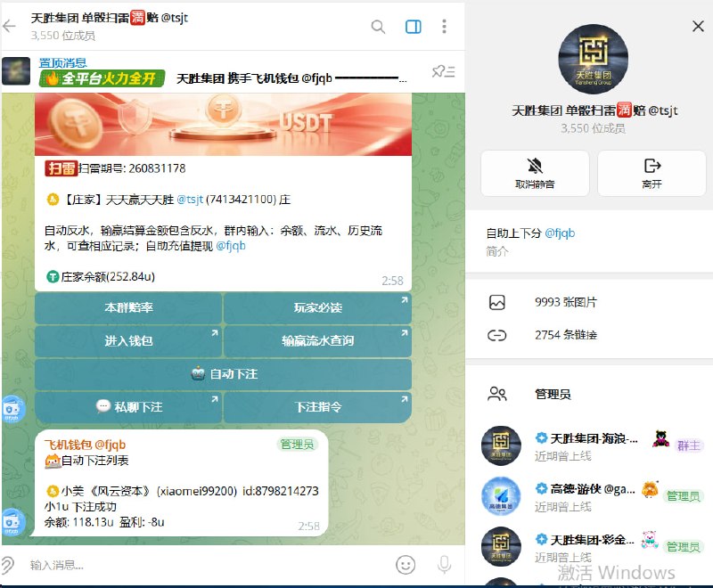Click the 自动下注 robot button
Screen dimensions: 713x588
224,374
